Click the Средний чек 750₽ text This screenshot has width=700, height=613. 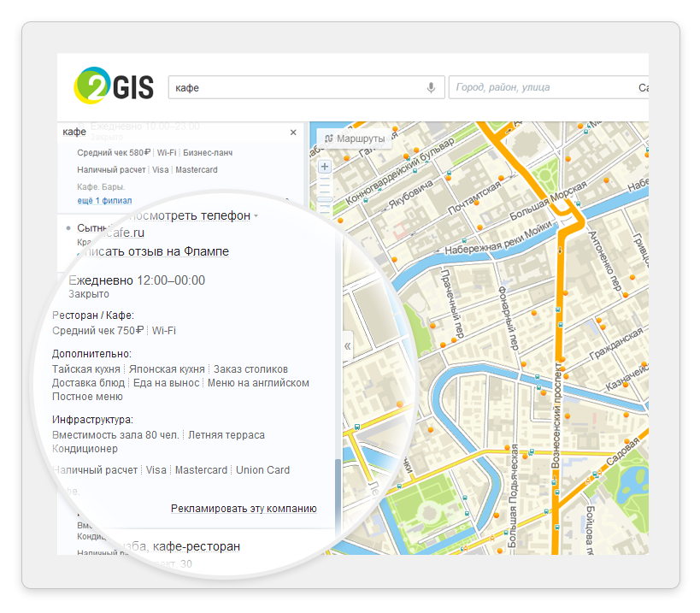[97, 331]
